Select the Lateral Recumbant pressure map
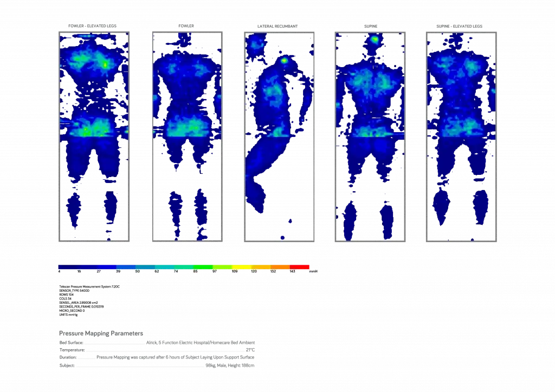The width and height of the screenshot is (555, 392). (279, 137)
